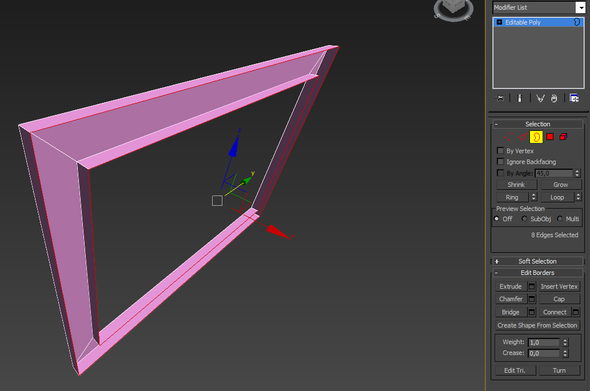
Task: Click the Pin Stack icon
Action: tap(500, 99)
